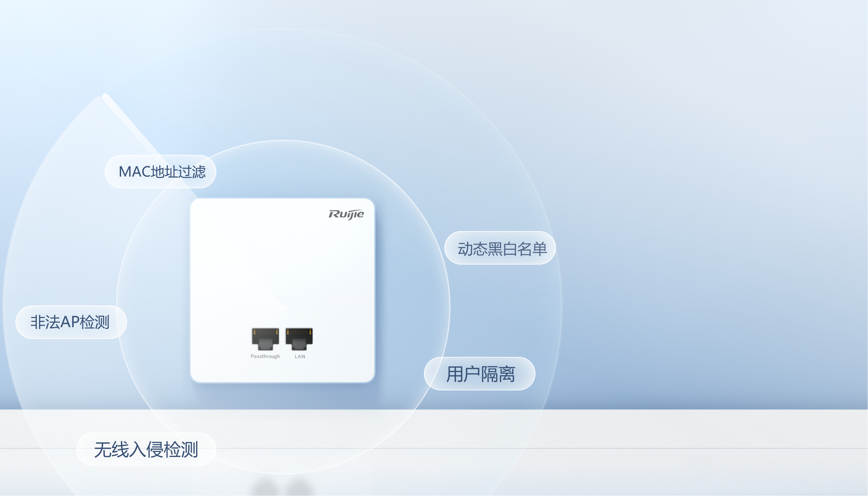
Task: Select the 非法AP检测 bubble
Action: (71, 322)
